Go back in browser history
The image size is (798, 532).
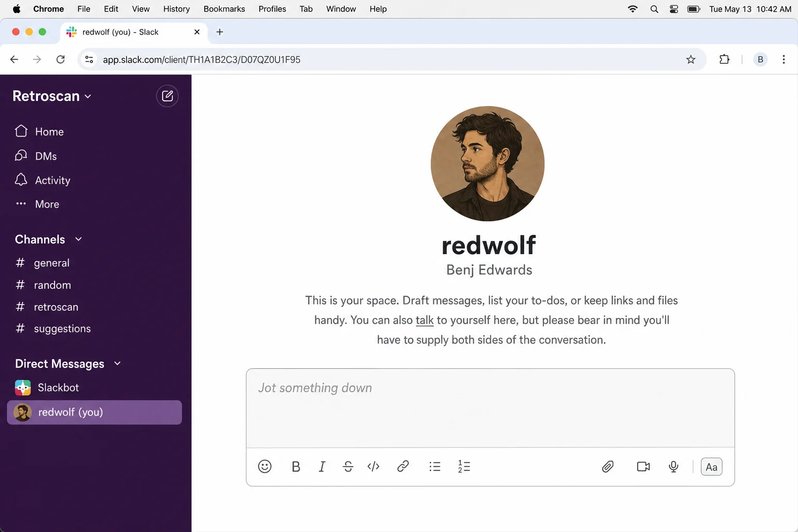point(14,59)
